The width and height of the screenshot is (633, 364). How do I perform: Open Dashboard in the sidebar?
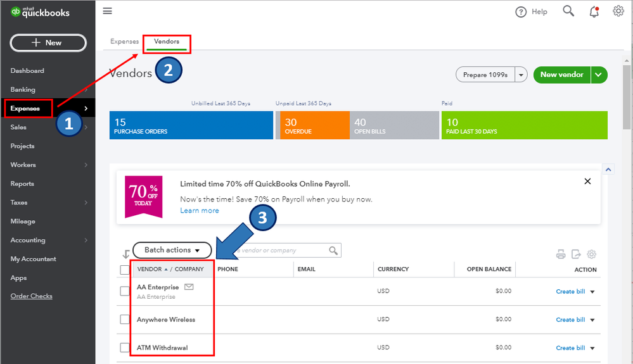pos(27,70)
